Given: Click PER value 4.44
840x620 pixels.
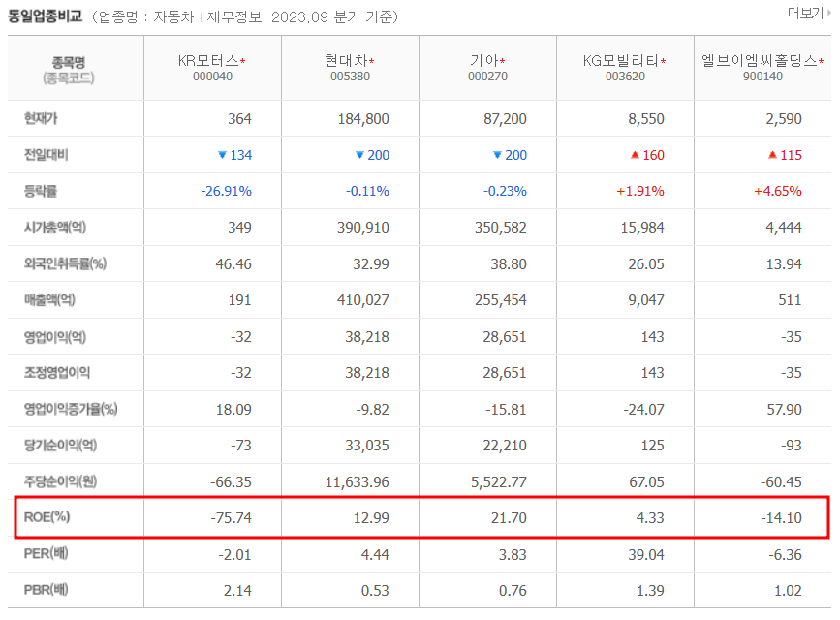Looking at the screenshot, I should pos(375,555).
